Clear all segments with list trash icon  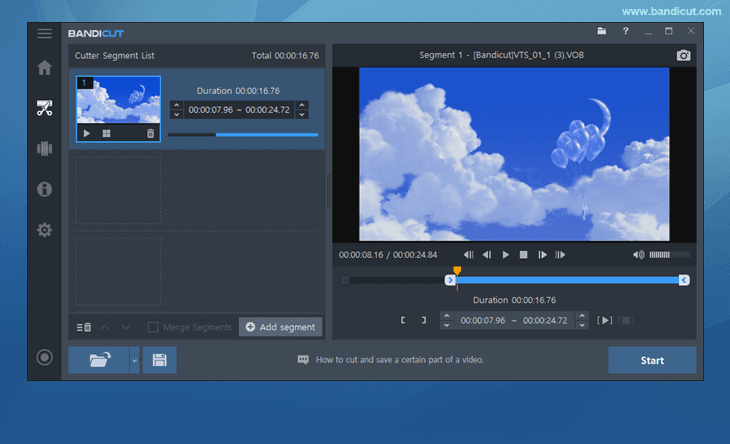point(84,327)
